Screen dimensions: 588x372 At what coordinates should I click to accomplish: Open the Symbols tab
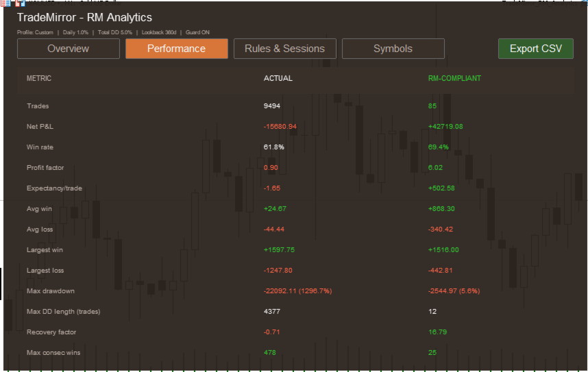393,49
